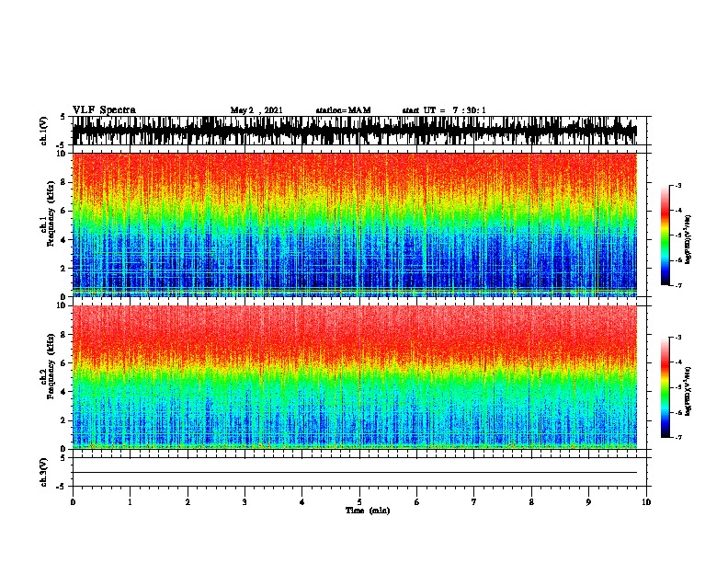This screenshot has width=728, height=563.
Task: Click time axis tick label "6"
Action: [x=417, y=501]
